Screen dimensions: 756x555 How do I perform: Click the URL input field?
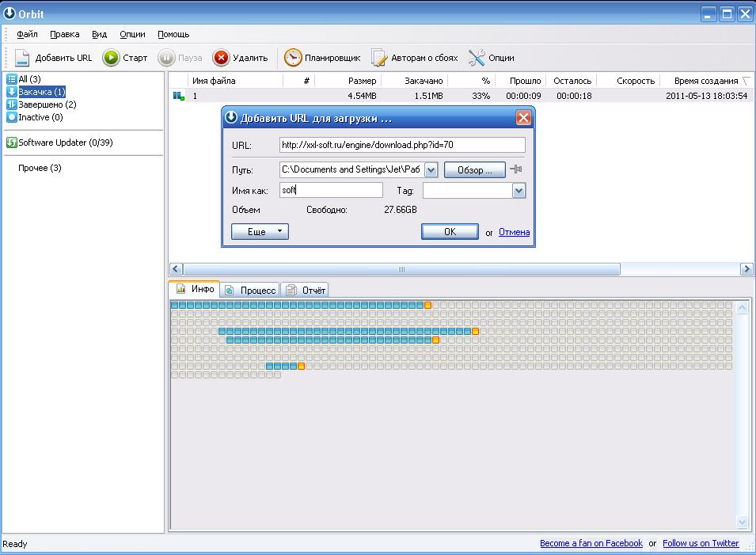(402, 145)
